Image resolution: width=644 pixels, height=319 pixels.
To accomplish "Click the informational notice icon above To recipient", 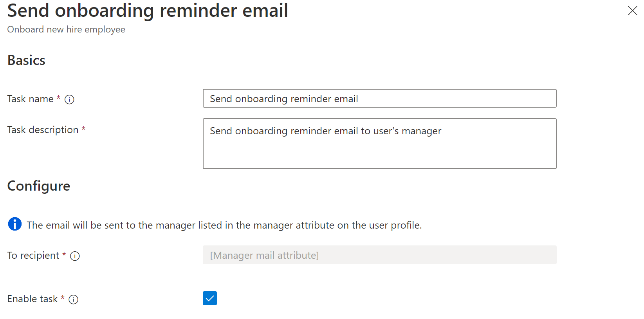I will (x=14, y=224).
